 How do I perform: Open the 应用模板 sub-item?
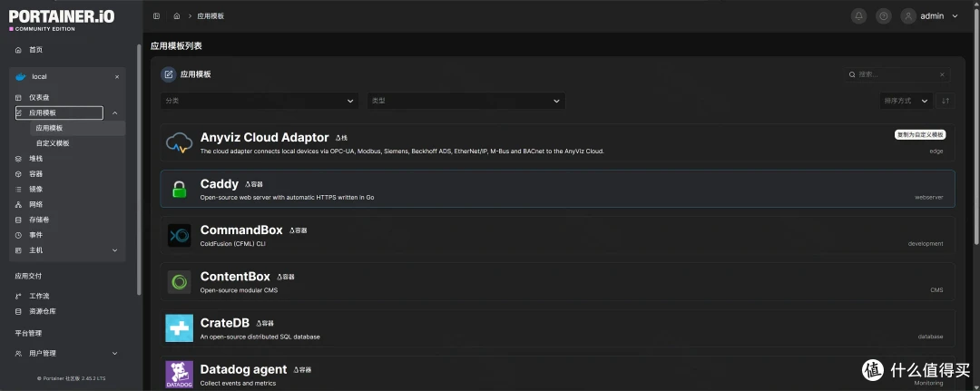point(77,128)
